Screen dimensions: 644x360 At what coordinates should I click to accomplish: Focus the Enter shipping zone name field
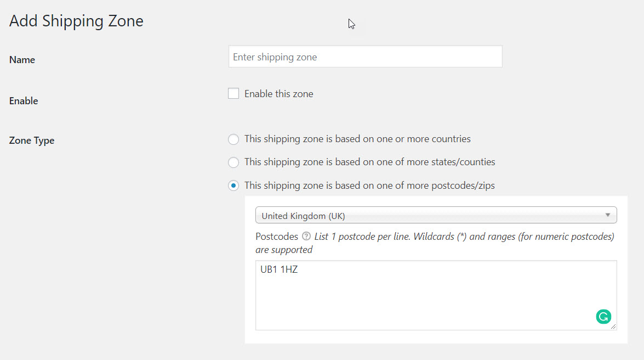pyautogui.click(x=365, y=56)
